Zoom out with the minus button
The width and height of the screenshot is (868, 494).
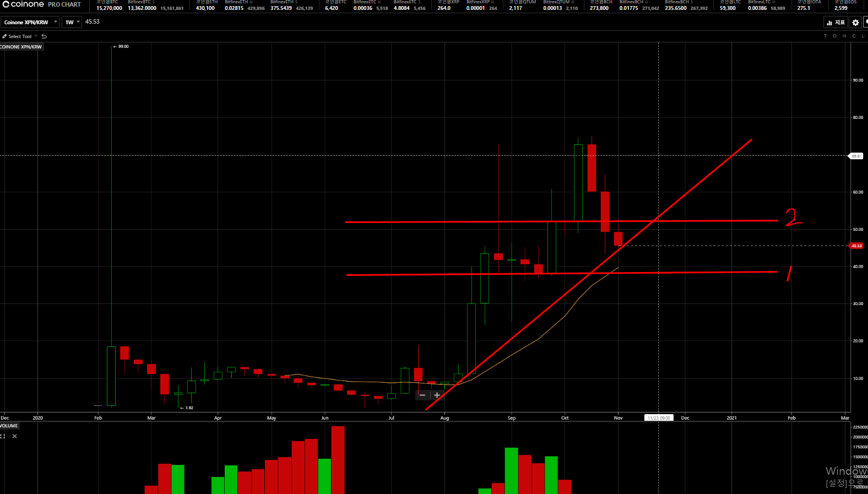coord(422,395)
